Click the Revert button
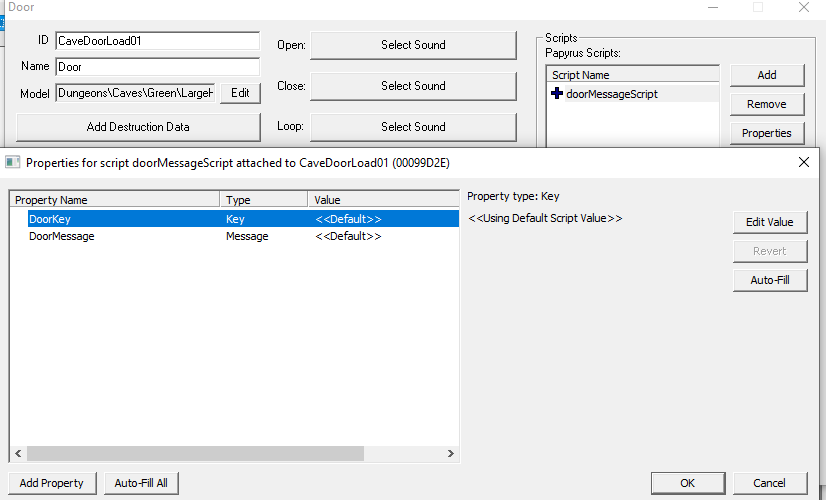 (770, 251)
